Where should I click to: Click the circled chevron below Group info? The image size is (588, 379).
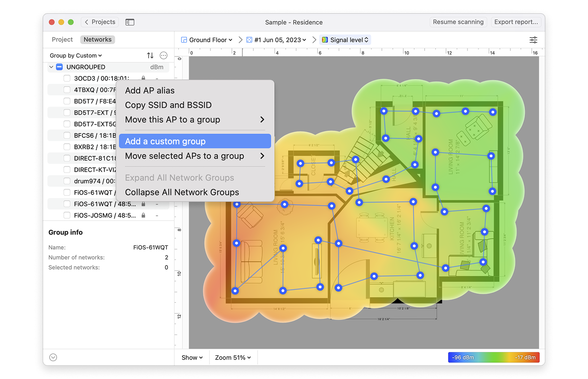pos(53,358)
